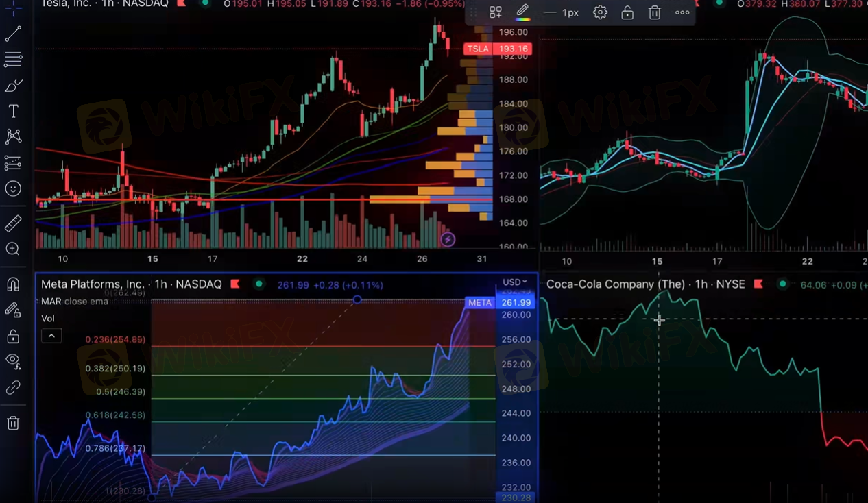Image resolution: width=868 pixels, height=503 pixels.
Task: Click date 31 on Tesla time axis
Action: click(482, 259)
